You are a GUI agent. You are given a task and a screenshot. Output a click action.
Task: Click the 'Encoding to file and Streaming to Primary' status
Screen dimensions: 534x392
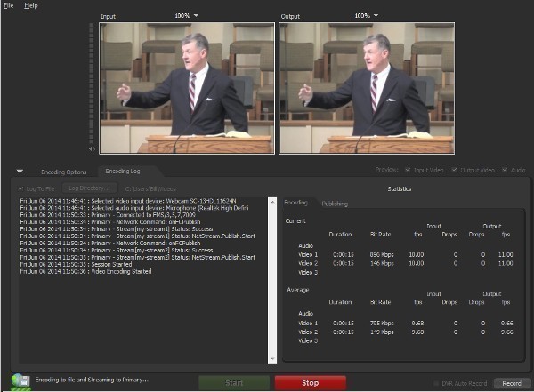92,380
